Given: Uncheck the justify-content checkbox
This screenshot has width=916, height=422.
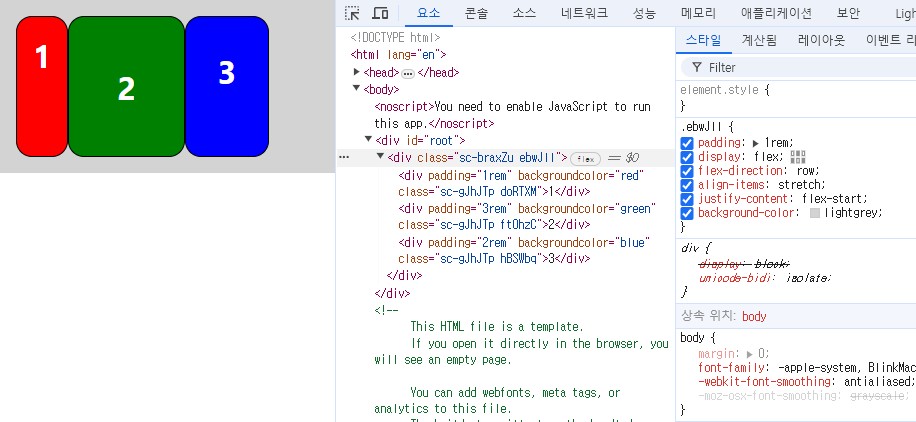Looking at the screenshot, I should [687, 199].
